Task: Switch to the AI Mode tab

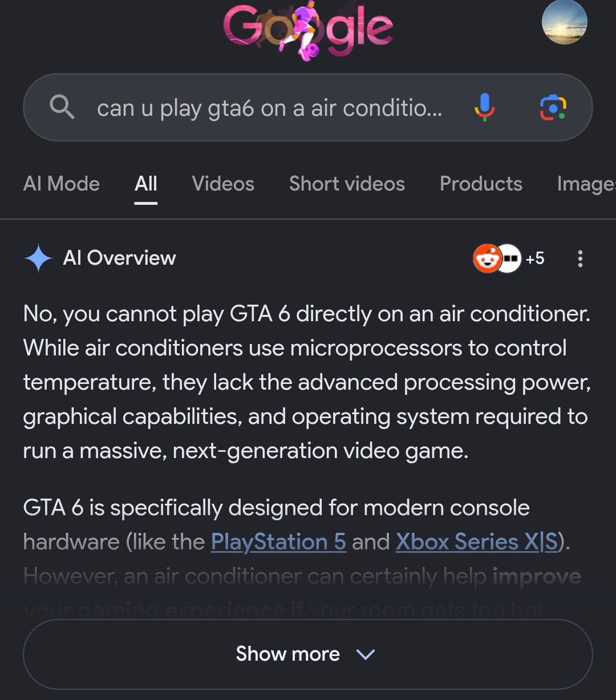Action: click(62, 184)
